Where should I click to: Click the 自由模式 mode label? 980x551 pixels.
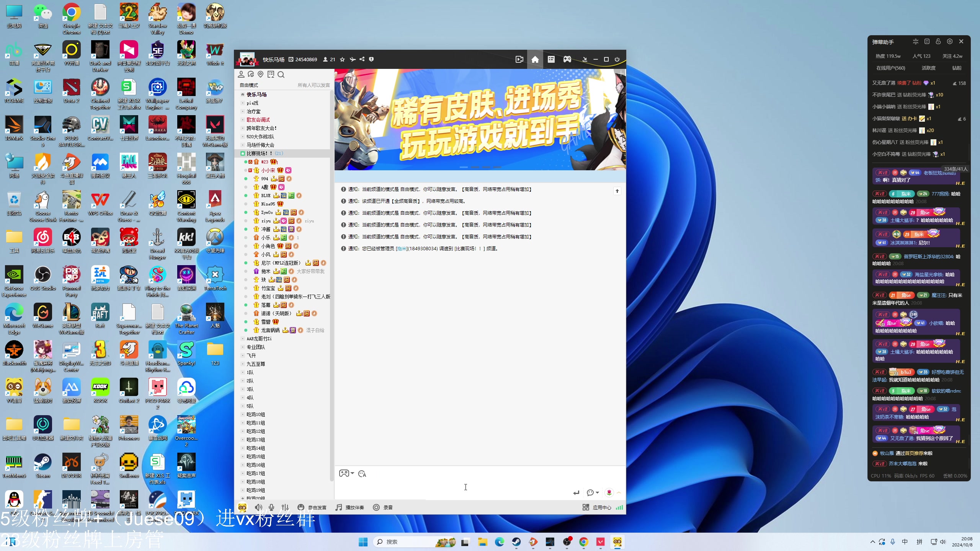(249, 85)
